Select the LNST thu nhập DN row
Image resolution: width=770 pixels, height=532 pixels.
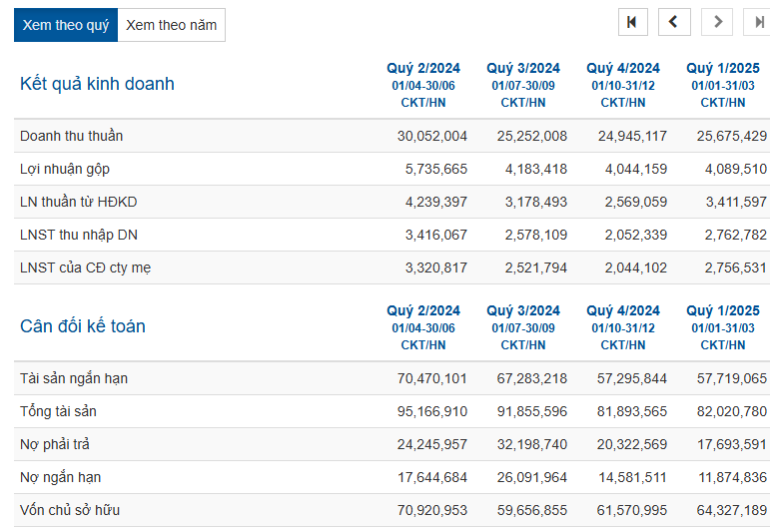coord(80,235)
